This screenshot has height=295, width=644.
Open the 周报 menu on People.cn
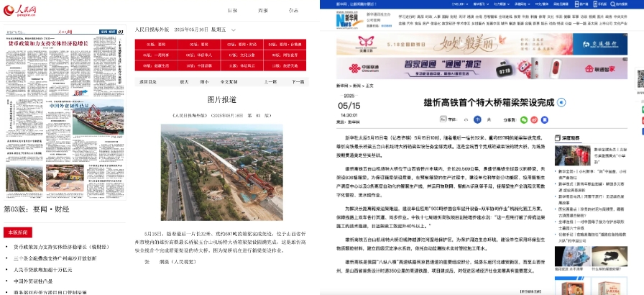pyautogui.click(x=263, y=11)
